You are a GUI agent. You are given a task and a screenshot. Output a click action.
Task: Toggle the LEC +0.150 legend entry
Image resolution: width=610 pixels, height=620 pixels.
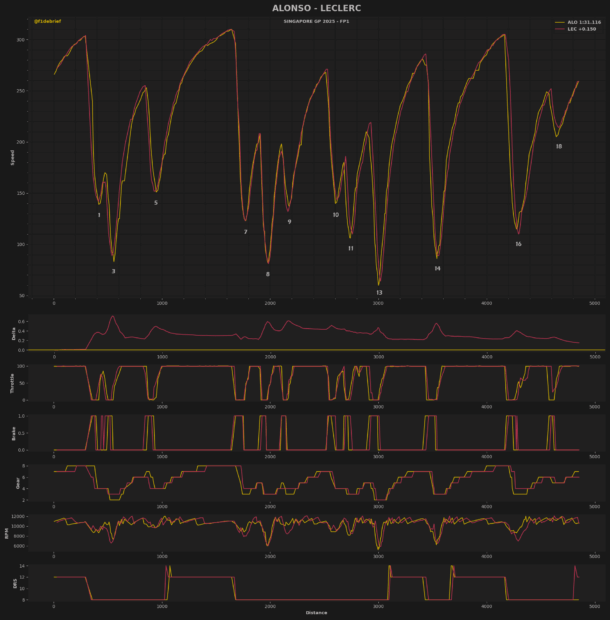coord(574,29)
